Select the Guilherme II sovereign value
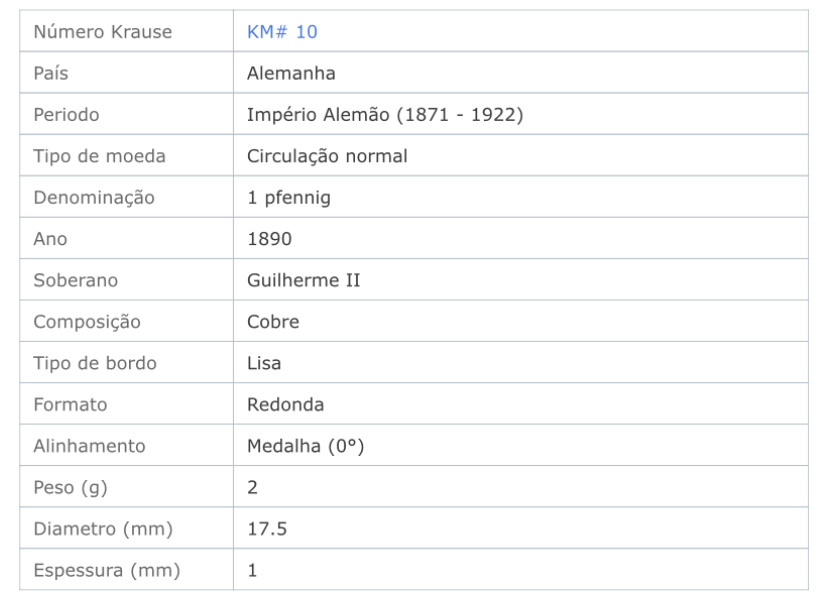Viewport: 828px width, 603px height. pyautogui.click(x=304, y=280)
